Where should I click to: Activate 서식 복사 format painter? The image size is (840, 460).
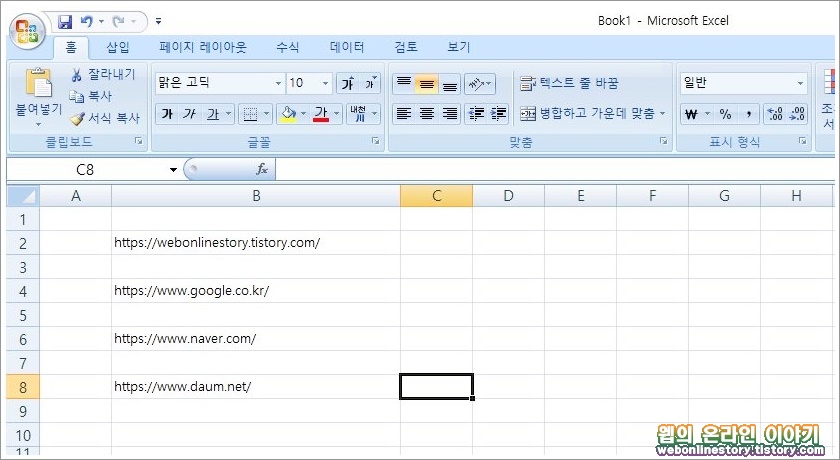point(105,118)
